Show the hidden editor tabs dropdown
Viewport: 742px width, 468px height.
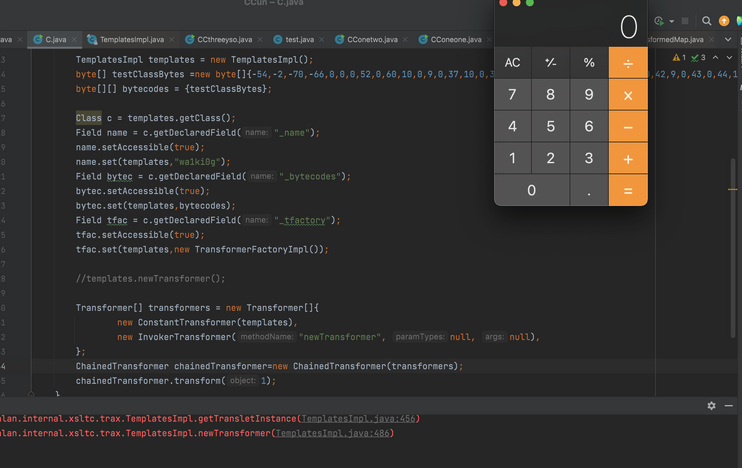click(x=728, y=40)
